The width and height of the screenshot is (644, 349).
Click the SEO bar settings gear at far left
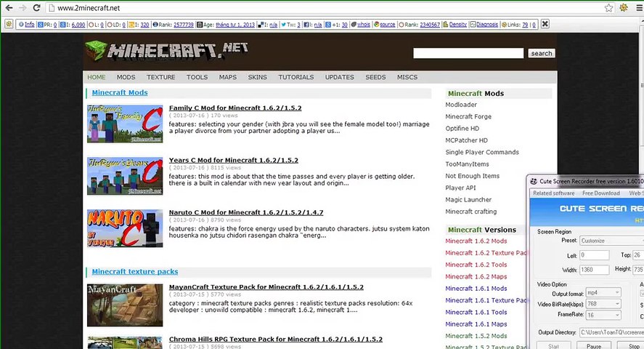tap(9, 24)
